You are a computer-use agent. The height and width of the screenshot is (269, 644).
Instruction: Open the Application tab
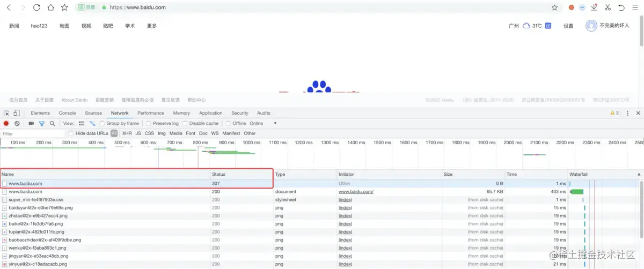pyautogui.click(x=211, y=113)
